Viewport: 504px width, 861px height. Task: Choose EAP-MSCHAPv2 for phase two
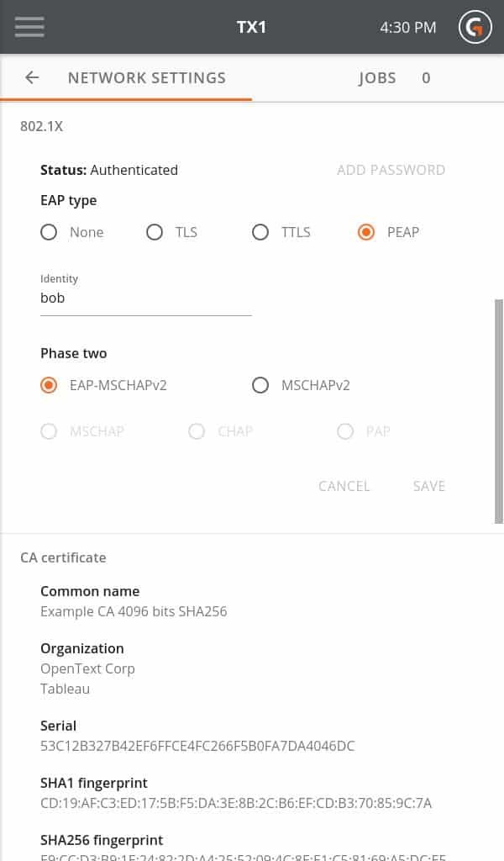pos(49,385)
